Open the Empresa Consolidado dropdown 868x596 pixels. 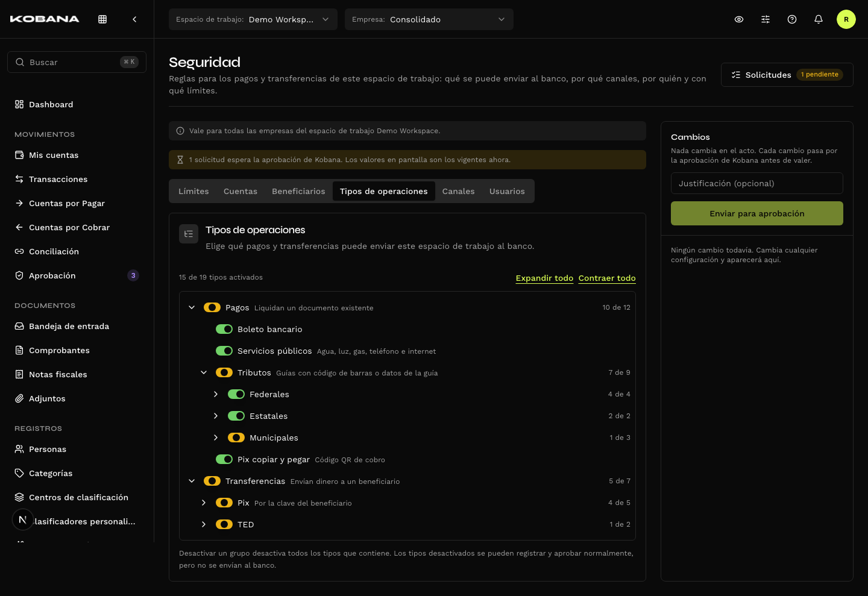click(429, 19)
